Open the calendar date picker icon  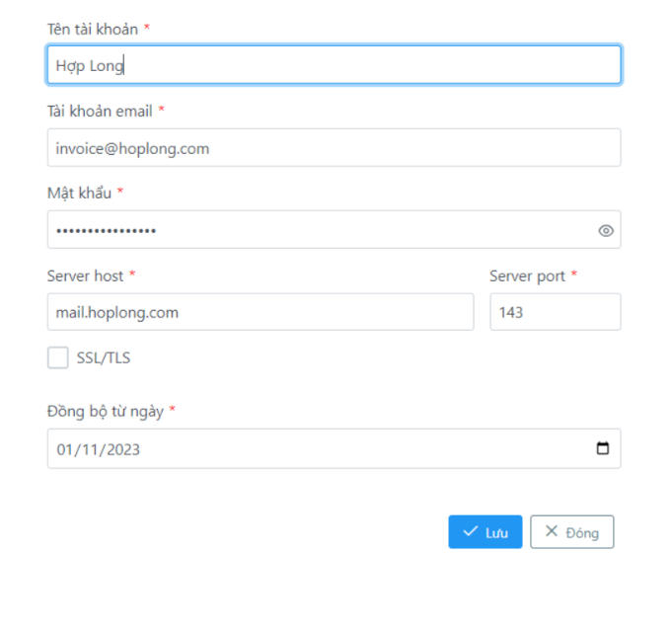coord(603,448)
